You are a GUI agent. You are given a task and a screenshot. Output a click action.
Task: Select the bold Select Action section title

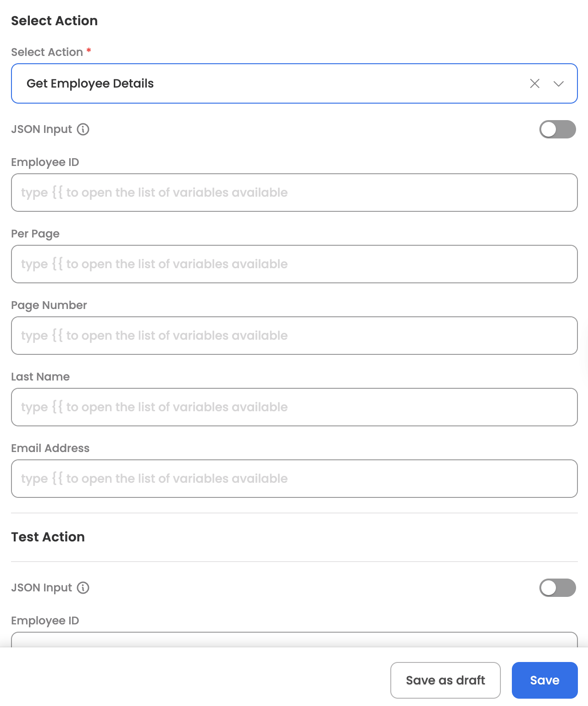(x=55, y=21)
